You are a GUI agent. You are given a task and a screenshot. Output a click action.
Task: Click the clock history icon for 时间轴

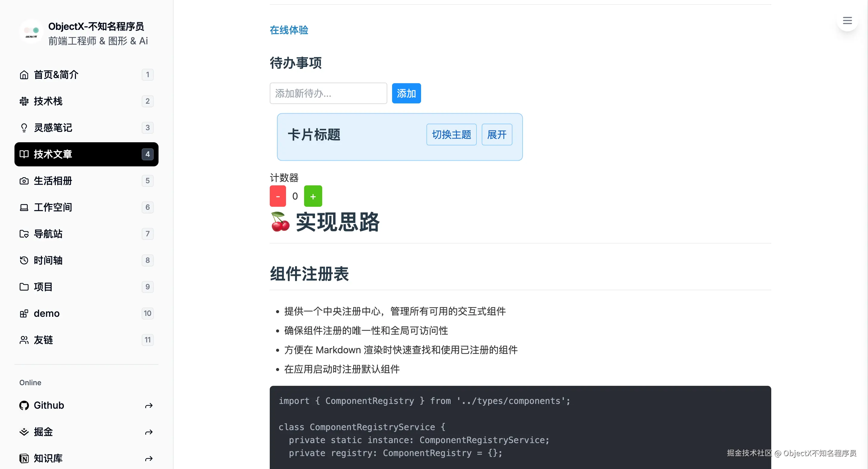(x=24, y=260)
